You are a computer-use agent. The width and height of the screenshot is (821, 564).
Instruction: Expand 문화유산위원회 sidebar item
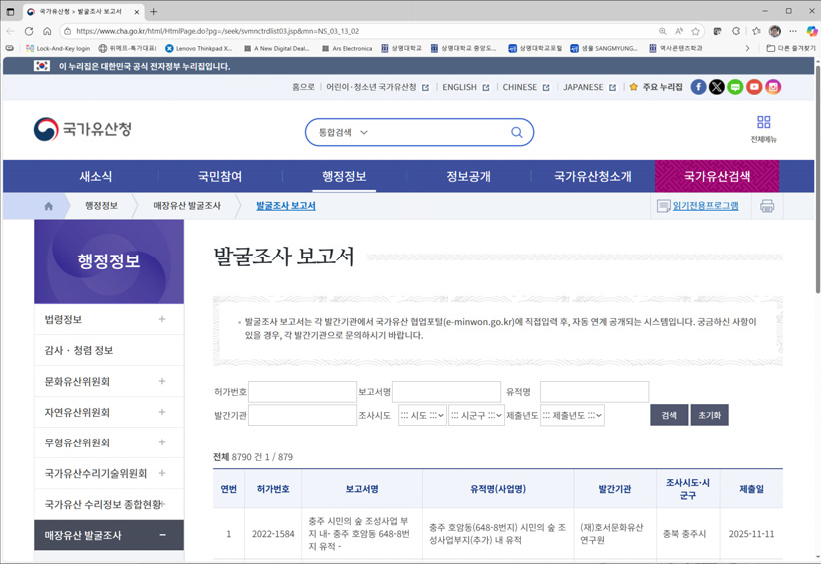coord(162,381)
